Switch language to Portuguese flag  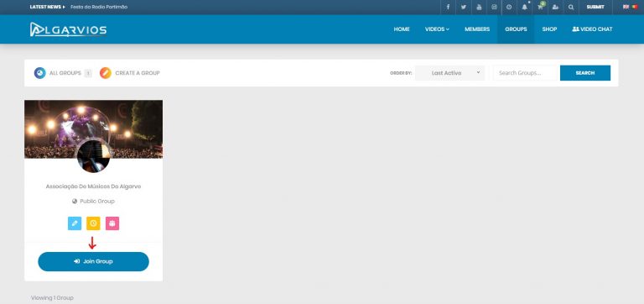(x=634, y=7)
